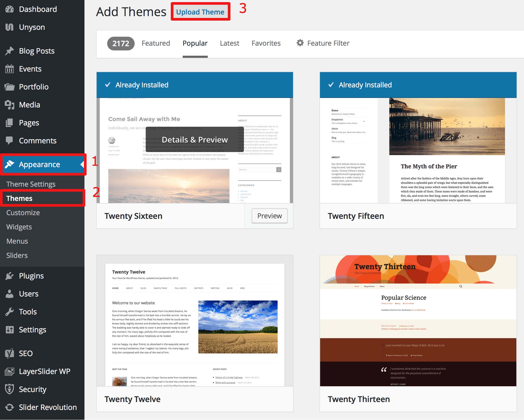
Task: Open the SEO menu label
Action: pyautogui.click(x=26, y=353)
